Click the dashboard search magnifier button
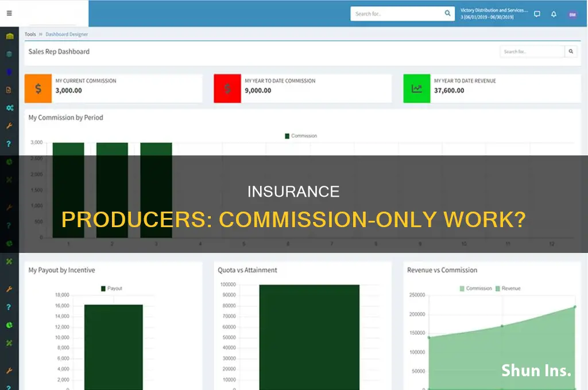Viewport: 588px width, 390px height. (x=571, y=51)
